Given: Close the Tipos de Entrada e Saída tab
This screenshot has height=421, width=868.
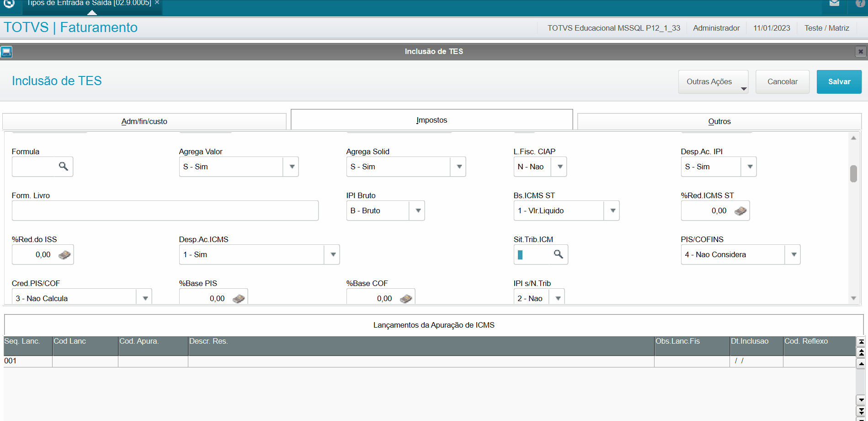Looking at the screenshot, I should [x=157, y=2].
